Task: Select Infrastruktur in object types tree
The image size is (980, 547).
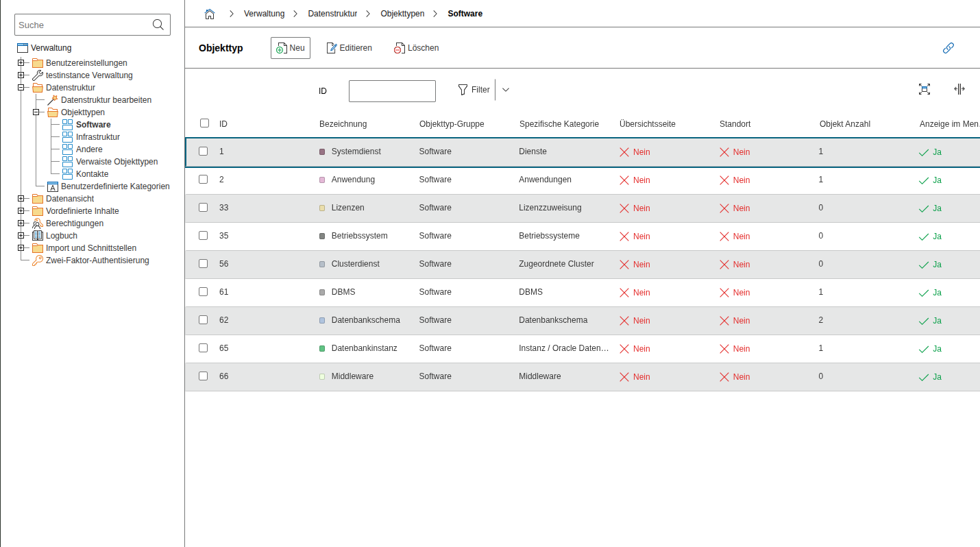Action: tap(97, 137)
